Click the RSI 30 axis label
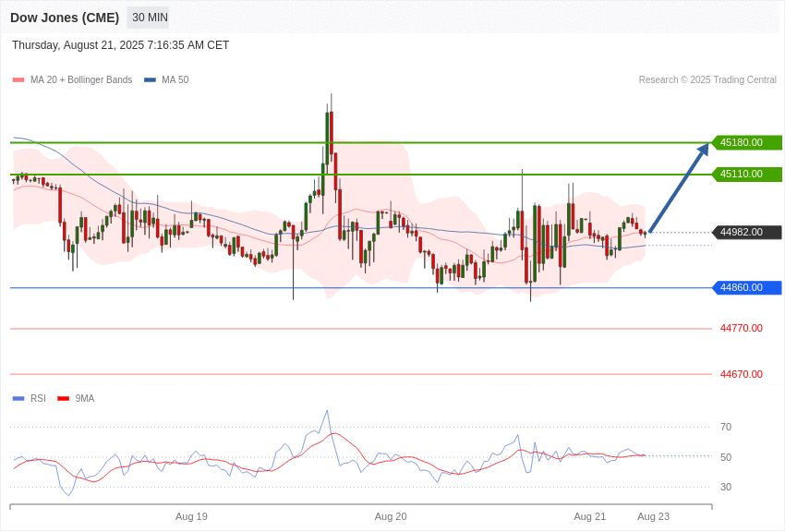785x532 pixels. pyautogui.click(x=726, y=487)
